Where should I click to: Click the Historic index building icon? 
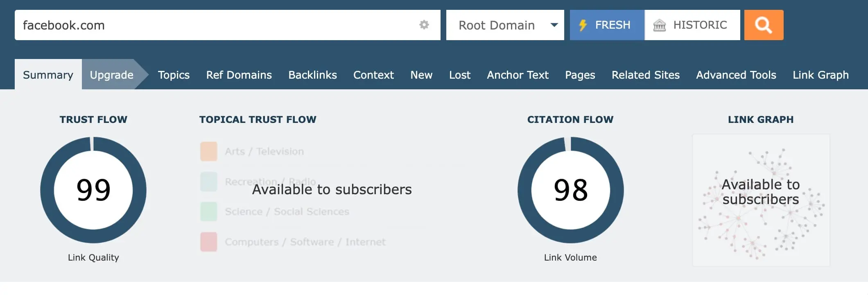point(659,25)
